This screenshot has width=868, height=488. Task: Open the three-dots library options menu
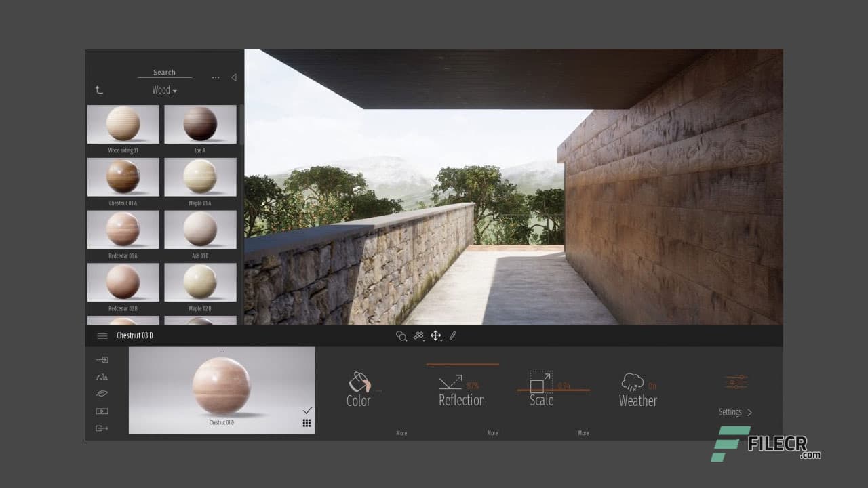click(x=216, y=77)
